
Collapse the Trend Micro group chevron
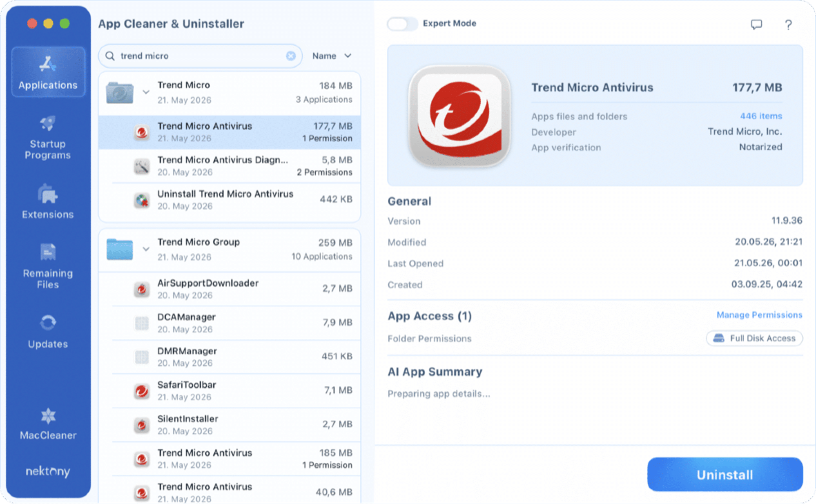point(146,92)
